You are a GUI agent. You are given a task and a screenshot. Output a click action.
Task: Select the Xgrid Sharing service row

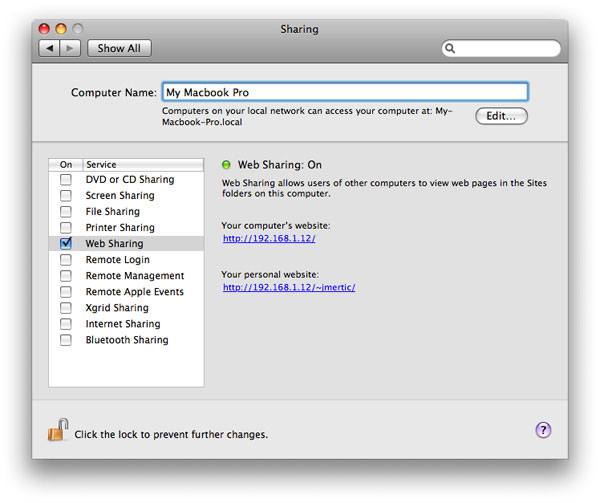(x=126, y=308)
